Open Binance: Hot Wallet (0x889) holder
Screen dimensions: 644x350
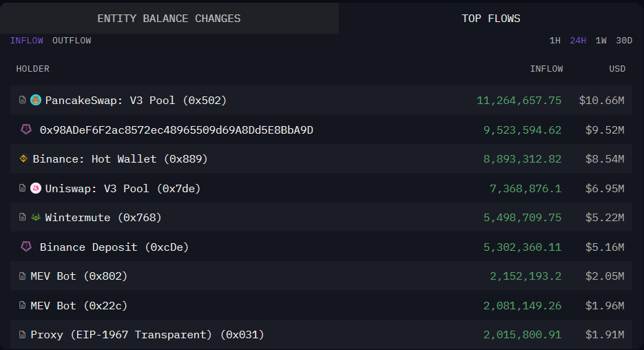coord(121,159)
